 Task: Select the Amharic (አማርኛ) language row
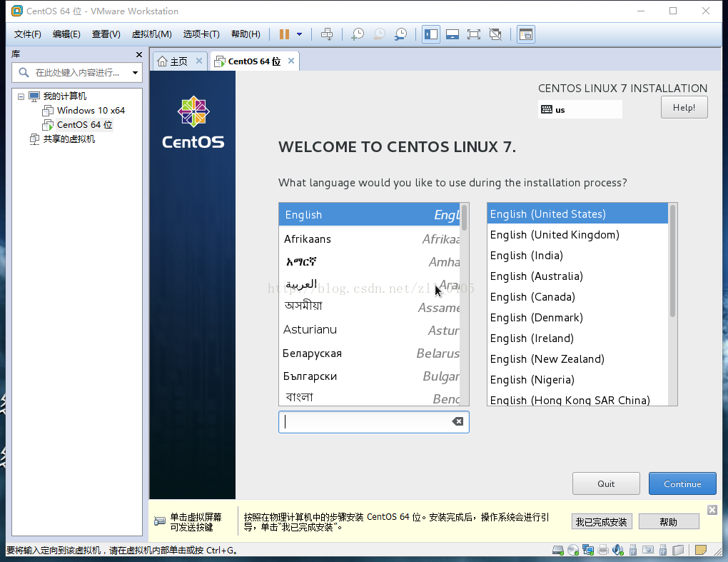point(369,262)
